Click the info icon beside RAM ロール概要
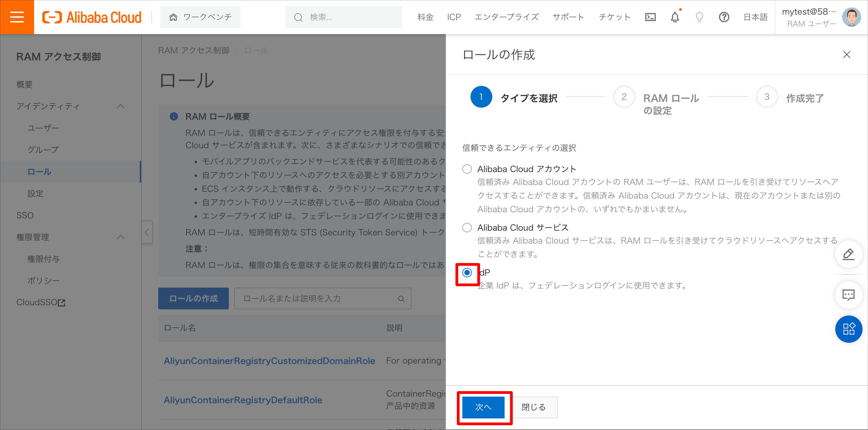The width and height of the screenshot is (868, 430). [174, 117]
